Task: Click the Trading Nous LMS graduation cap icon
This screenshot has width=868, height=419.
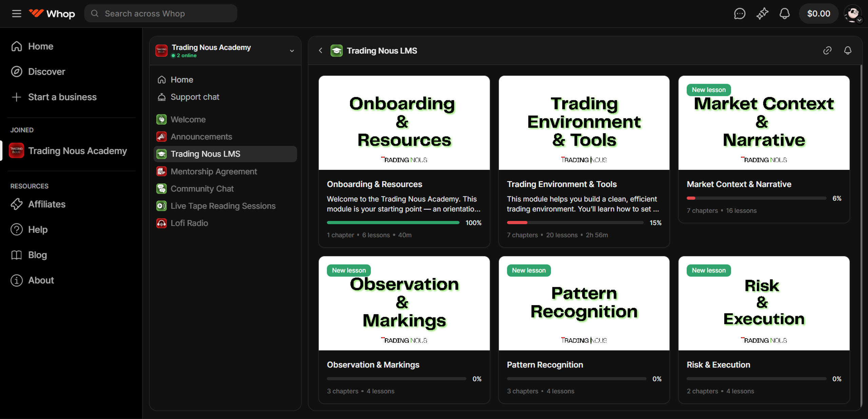Action: coord(161,154)
